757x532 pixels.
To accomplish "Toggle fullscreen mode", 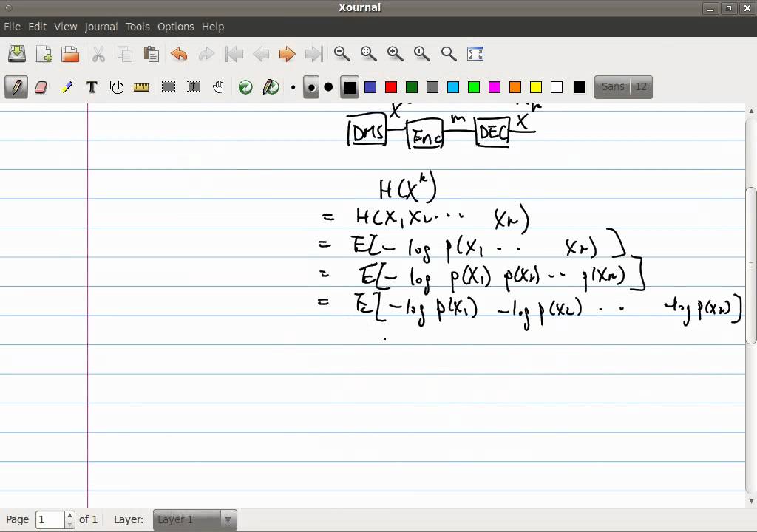I will point(475,54).
